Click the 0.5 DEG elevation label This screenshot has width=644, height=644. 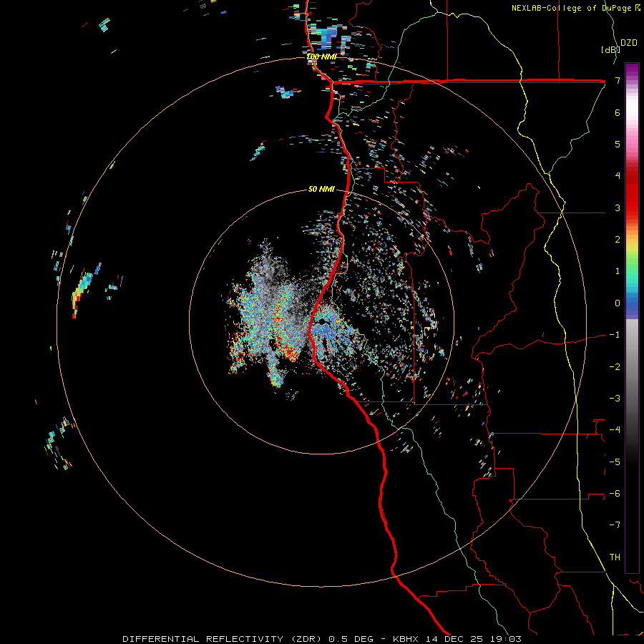pos(351,639)
